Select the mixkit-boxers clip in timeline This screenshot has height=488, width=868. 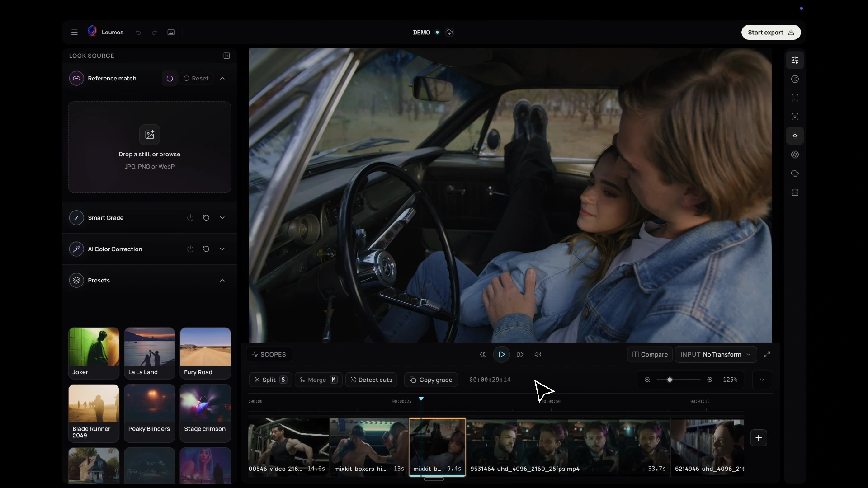pyautogui.click(x=369, y=447)
